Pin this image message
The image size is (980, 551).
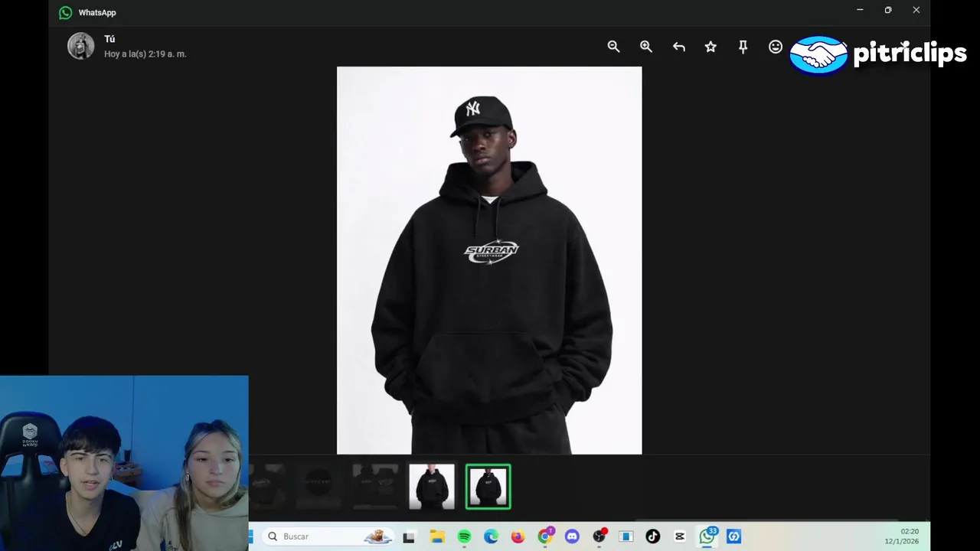coord(743,47)
